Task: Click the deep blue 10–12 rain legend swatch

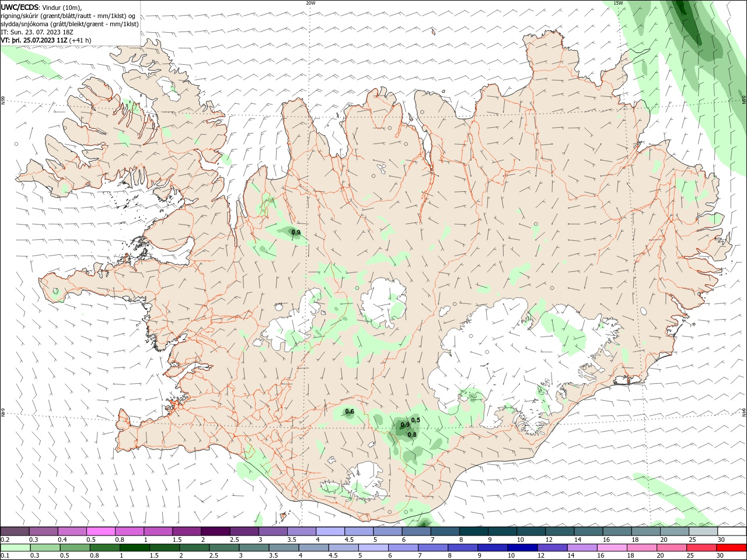Action: click(x=522, y=548)
